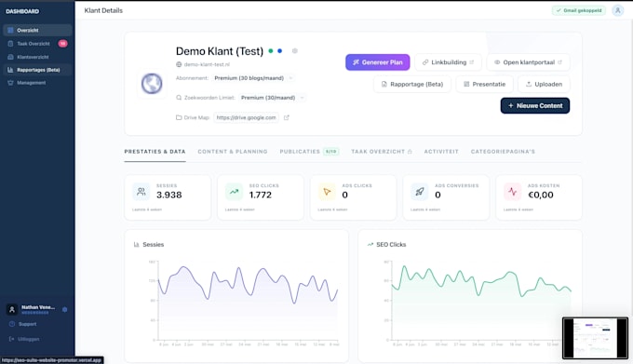This screenshot has height=364, width=633.
Task: Click the Gmail gekoppeld status badge
Action: 578,10
